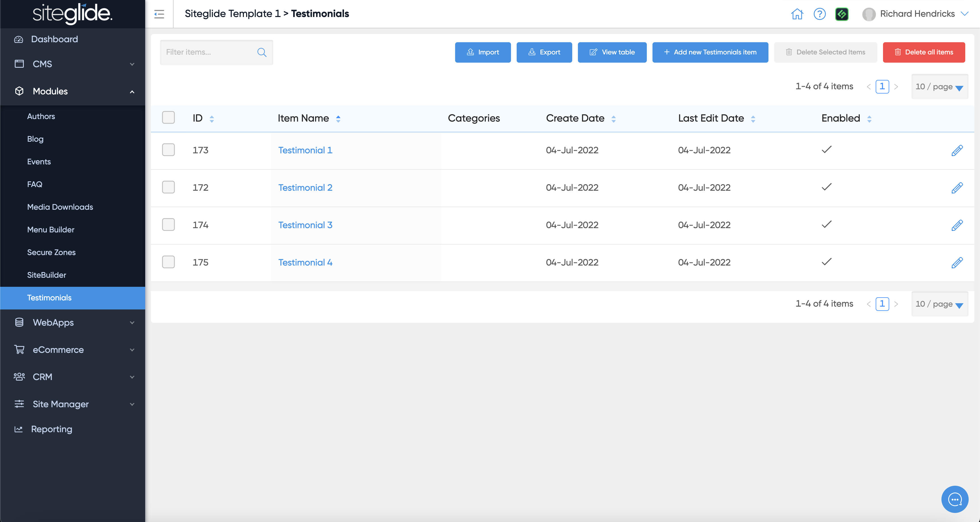Click Add new Testimonials item button
The image size is (980, 522).
[x=710, y=52]
